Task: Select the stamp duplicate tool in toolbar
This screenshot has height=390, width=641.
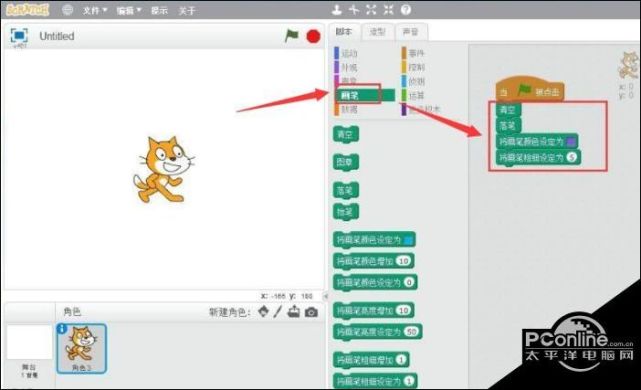Action: [x=336, y=9]
